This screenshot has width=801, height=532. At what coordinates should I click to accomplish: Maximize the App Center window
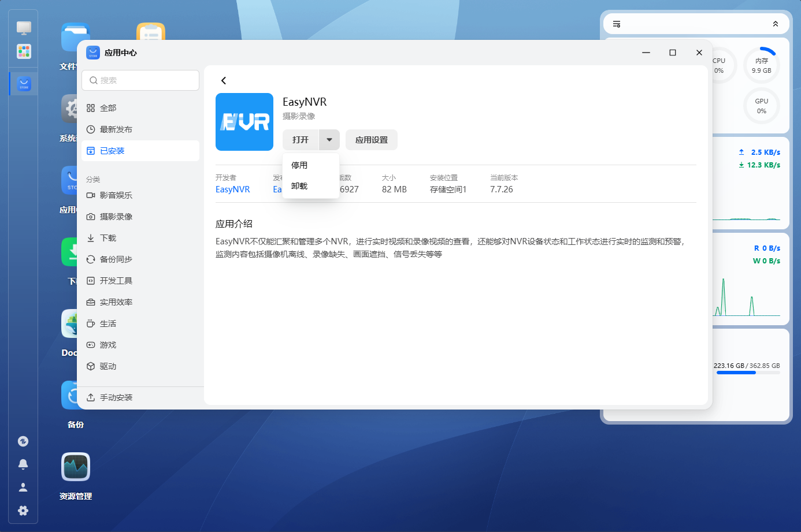click(673, 53)
